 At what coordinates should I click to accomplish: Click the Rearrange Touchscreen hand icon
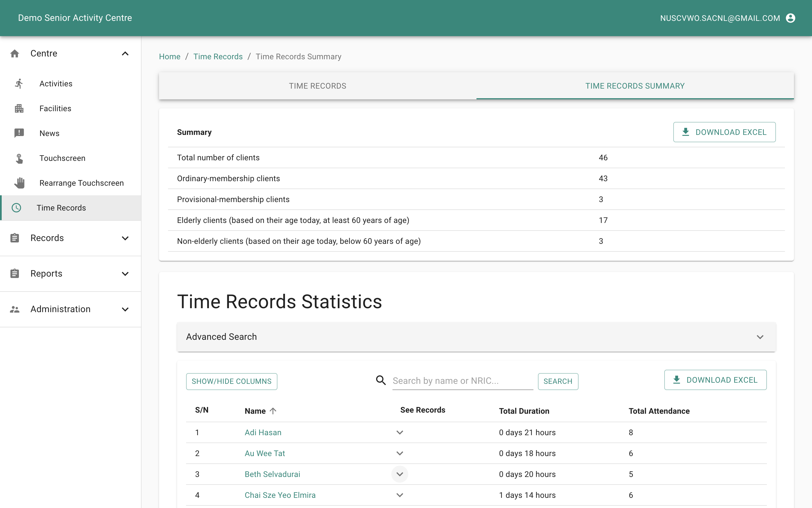(19, 183)
